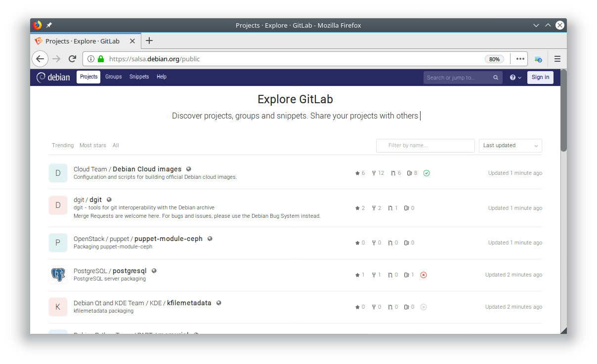This screenshot has height=364, width=597.
Task: Click the Debian swirl logo in the navbar
Action: click(x=42, y=77)
